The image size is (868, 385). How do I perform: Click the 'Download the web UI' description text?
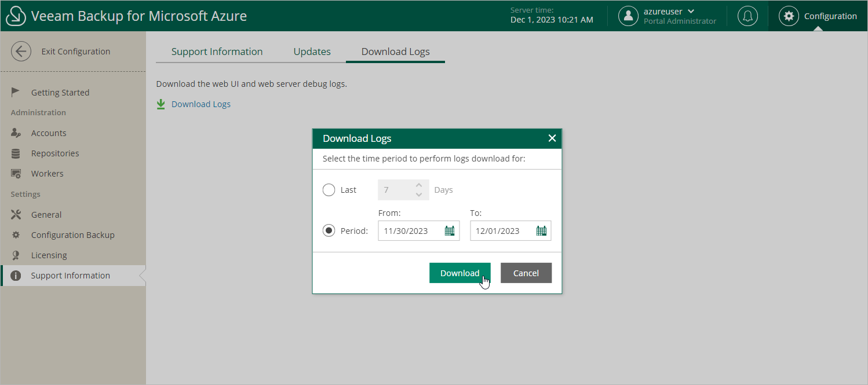point(251,84)
